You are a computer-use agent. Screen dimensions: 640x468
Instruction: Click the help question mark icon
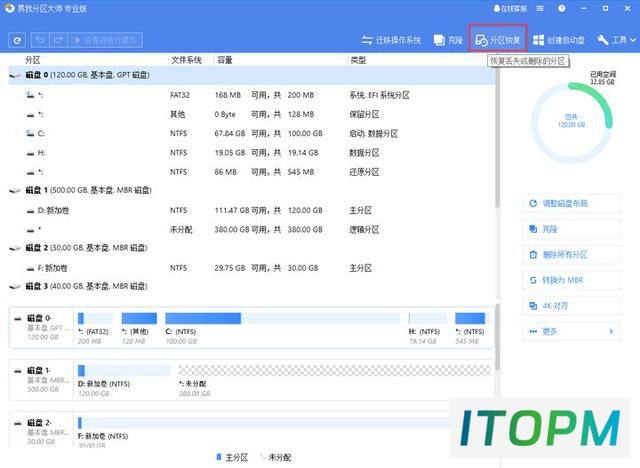[x=562, y=8]
